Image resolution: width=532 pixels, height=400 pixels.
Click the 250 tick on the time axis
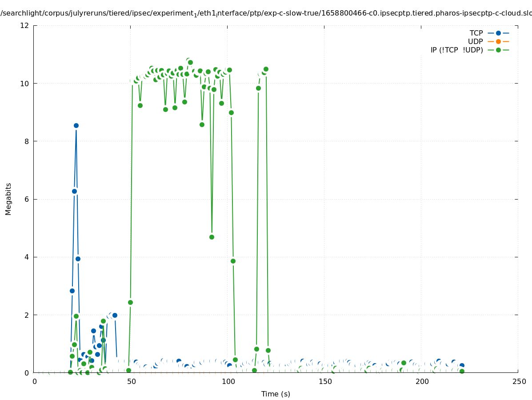coord(518,381)
